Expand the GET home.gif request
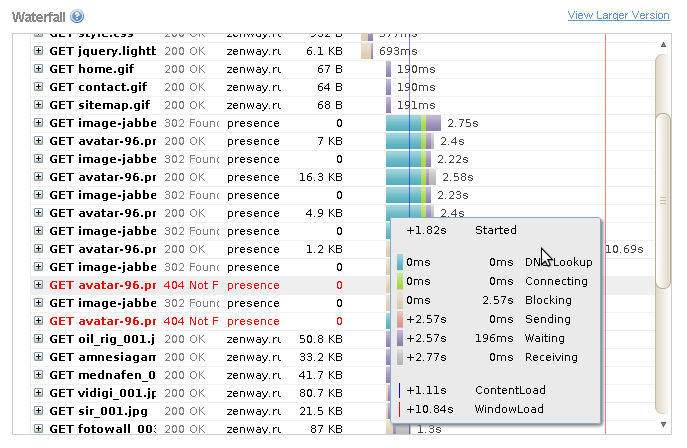 (x=39, y=69)
